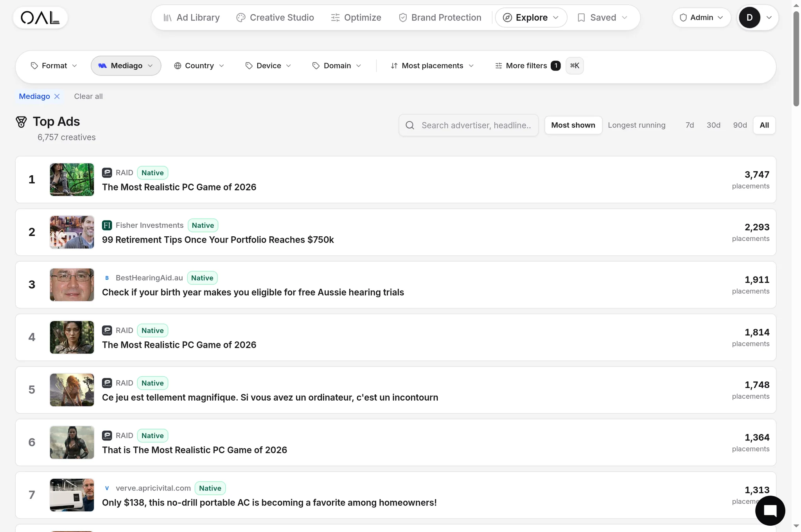Click the verve.apricivital.com favicon
The width and height of the screenshot is (801, 532).
pyautogui.click(x=107, y=488)
